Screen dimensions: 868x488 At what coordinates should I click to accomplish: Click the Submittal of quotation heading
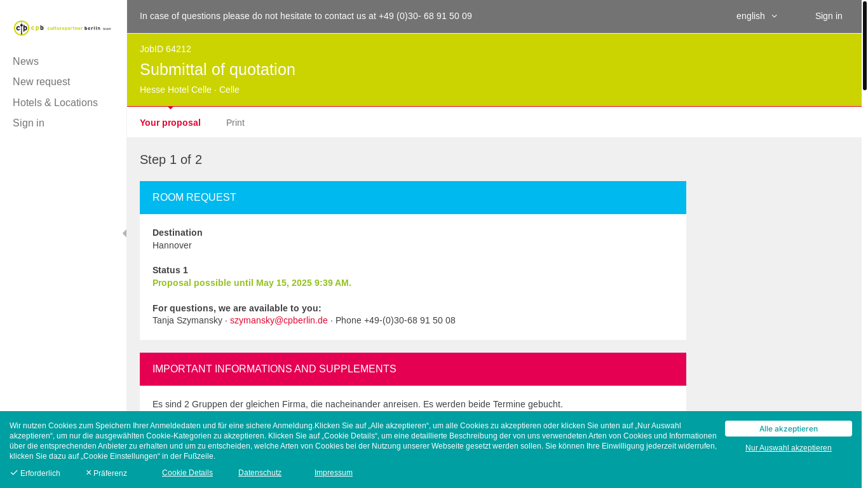click(x=217, y=69)
